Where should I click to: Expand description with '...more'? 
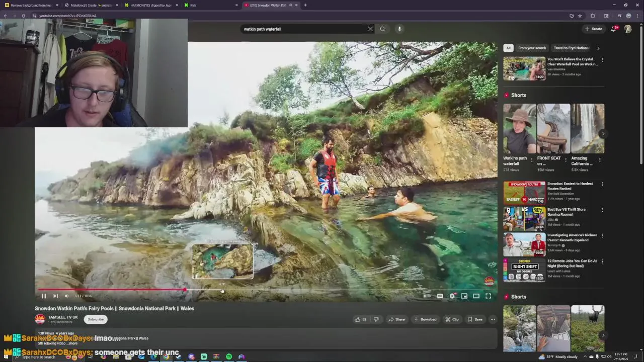point(73,343)
